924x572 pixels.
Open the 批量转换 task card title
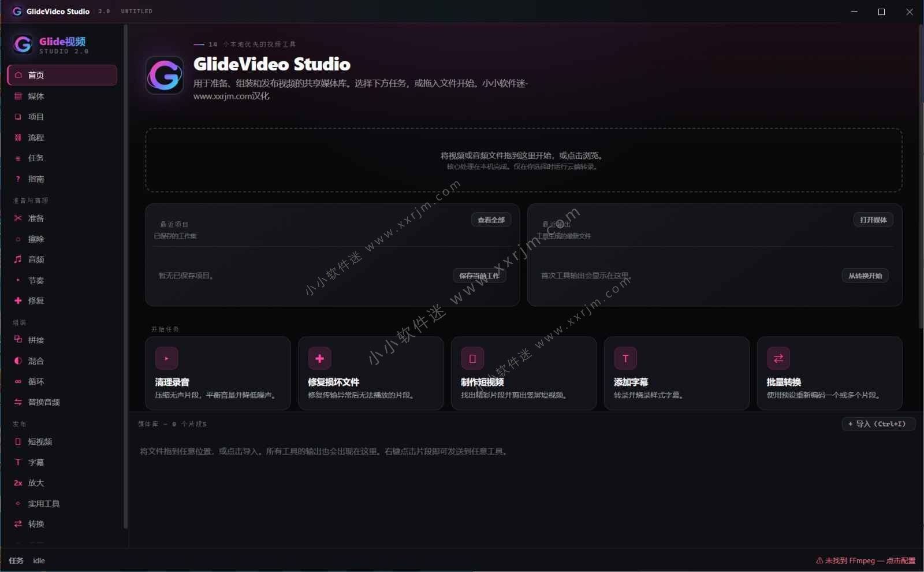pos(784,382)
